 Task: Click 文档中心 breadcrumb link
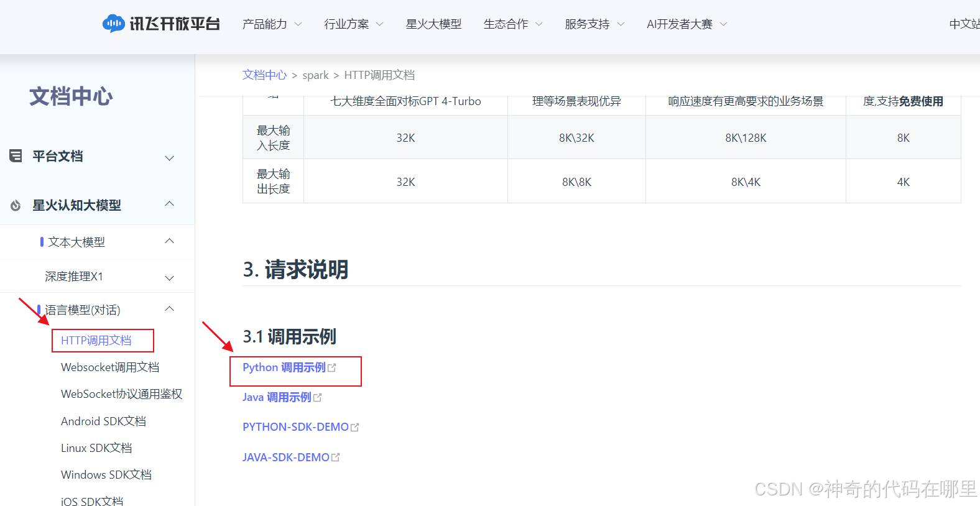pyautogui.click(x=264, y=75)
